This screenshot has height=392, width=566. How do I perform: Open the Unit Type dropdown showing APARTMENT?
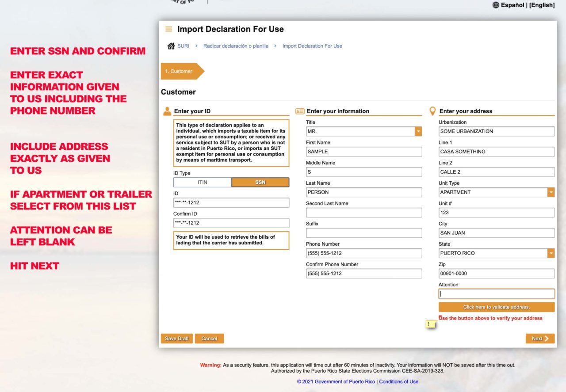[551, 192]
